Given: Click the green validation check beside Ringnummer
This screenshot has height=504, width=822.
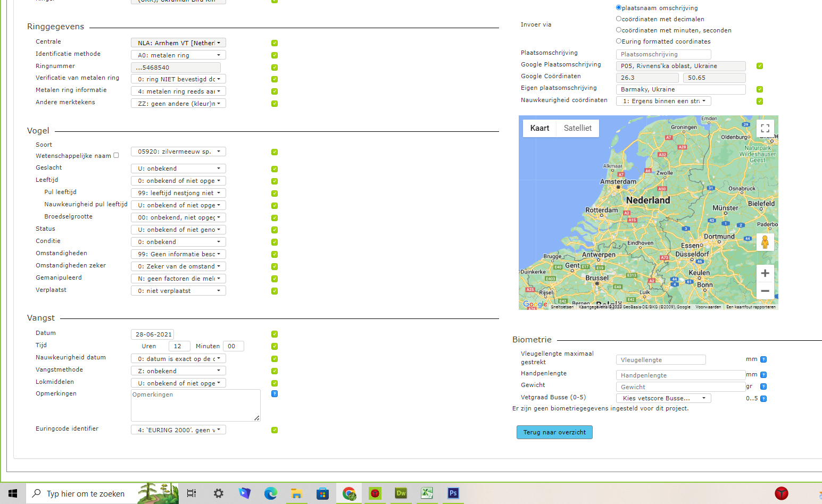Looking at the screenshot, I should 275,68.
